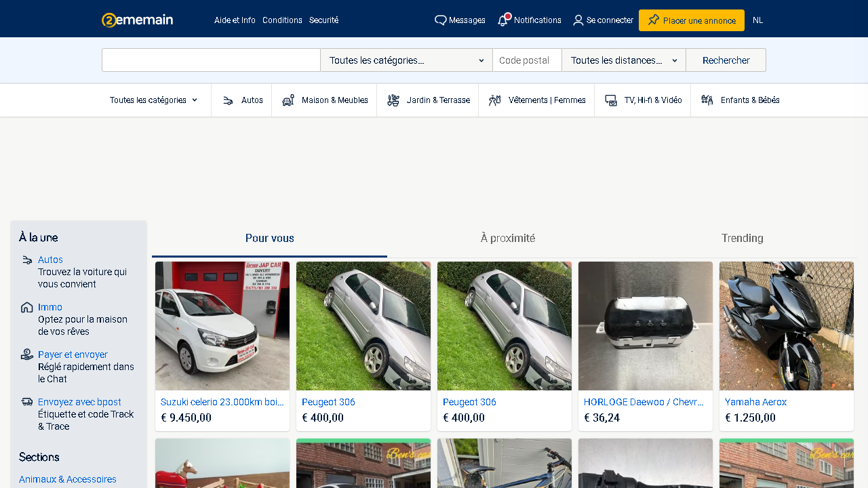Open HORLOGE Daewoo listing thumbnail
Image resolution: width=868 pixels, height=488 pixels.
point(646,326)
